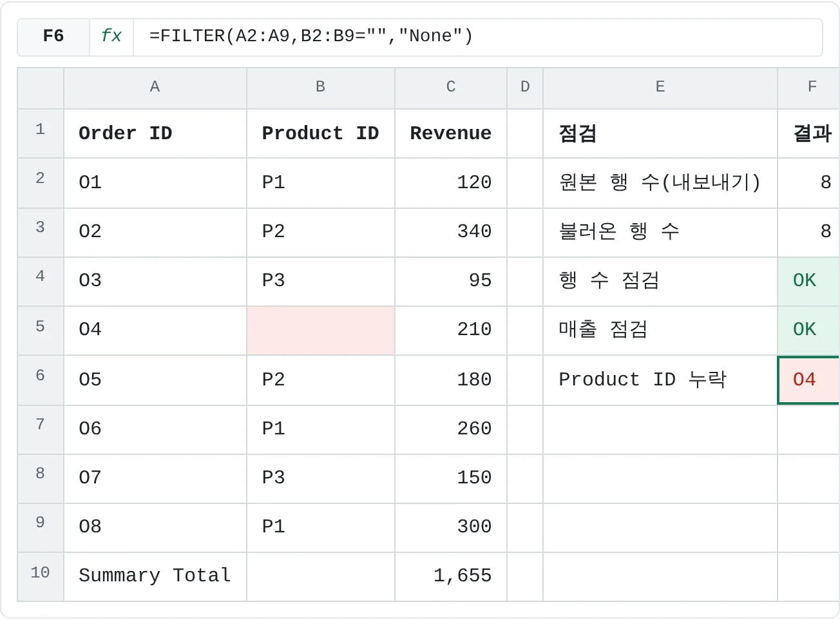Image resolution: width=840 pixels, height=620 pixels.
Task: Click the Revenue header cell
Action: click(x=451, y=133)
